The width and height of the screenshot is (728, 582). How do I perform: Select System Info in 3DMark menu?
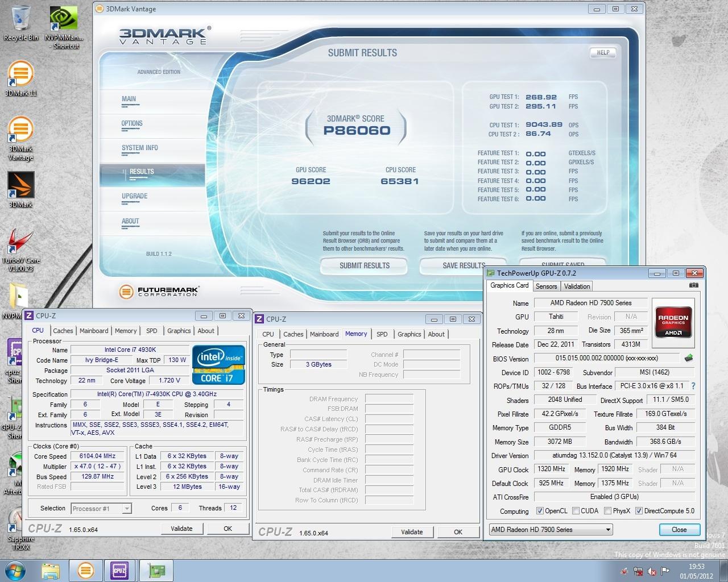click(139, 148)
